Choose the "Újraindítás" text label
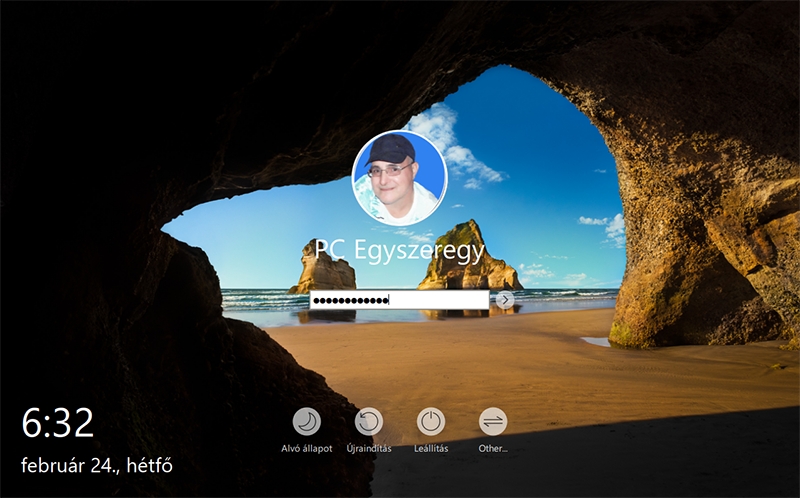This screenshot has width=800, height=498. 369,449
